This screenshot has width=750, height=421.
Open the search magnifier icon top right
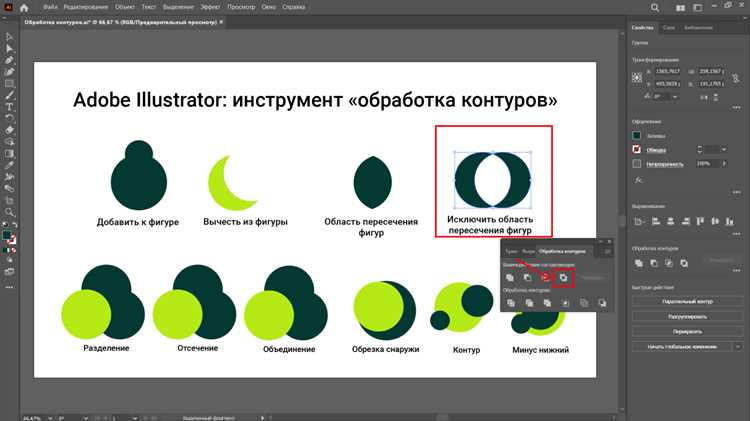(x=655, y=8)
